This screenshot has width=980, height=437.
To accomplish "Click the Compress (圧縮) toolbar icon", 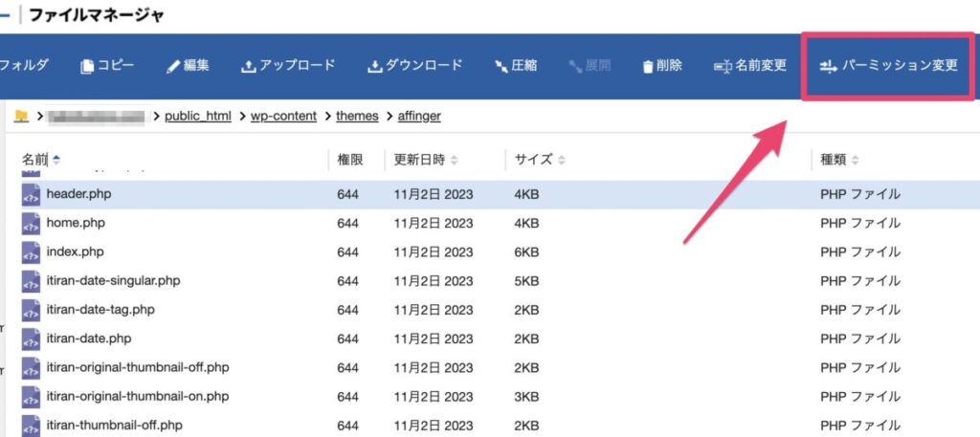I will coord(501,66).
